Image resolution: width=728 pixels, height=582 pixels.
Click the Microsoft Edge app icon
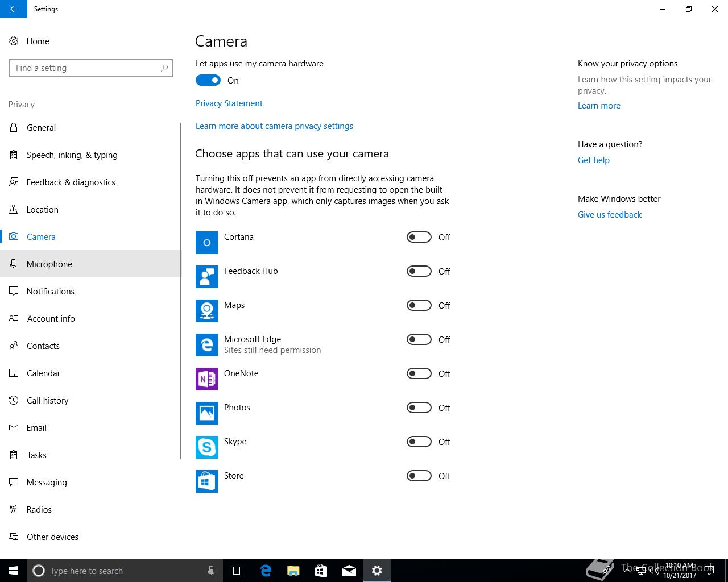(207, 345)
